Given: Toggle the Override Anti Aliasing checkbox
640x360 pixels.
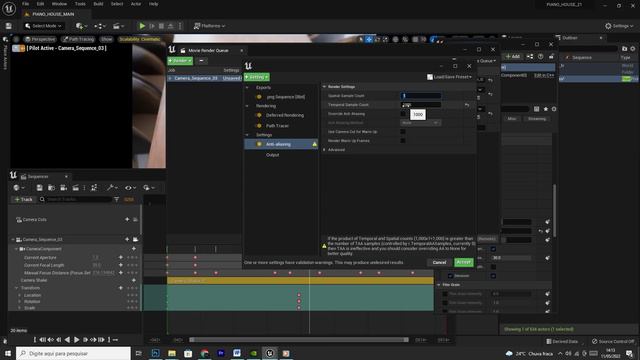Looking at the screenshot, I should [403, 114].
